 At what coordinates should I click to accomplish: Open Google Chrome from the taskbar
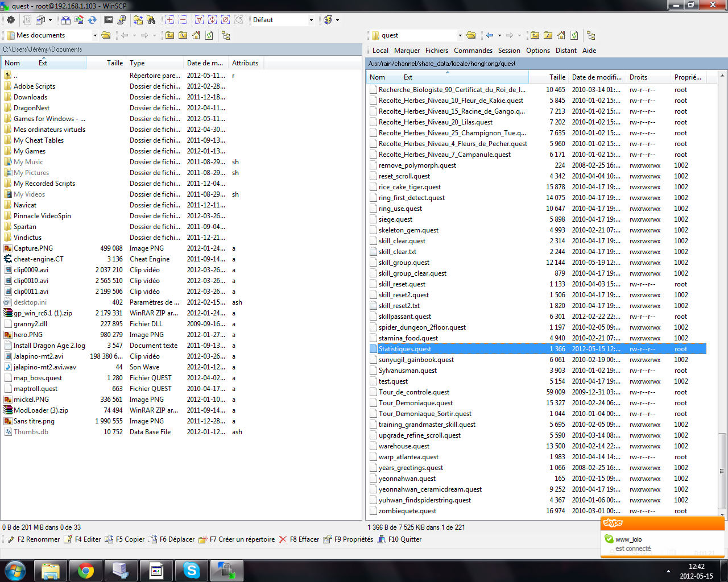[x=86, y=571]
